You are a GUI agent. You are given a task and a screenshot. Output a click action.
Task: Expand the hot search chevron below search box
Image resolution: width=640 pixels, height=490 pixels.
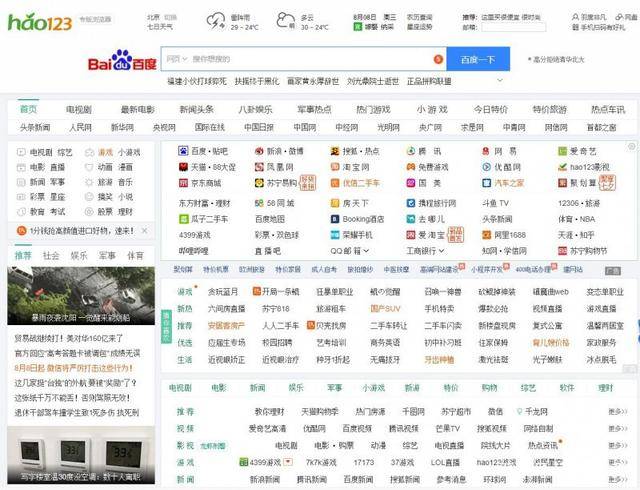click(500, 80)
